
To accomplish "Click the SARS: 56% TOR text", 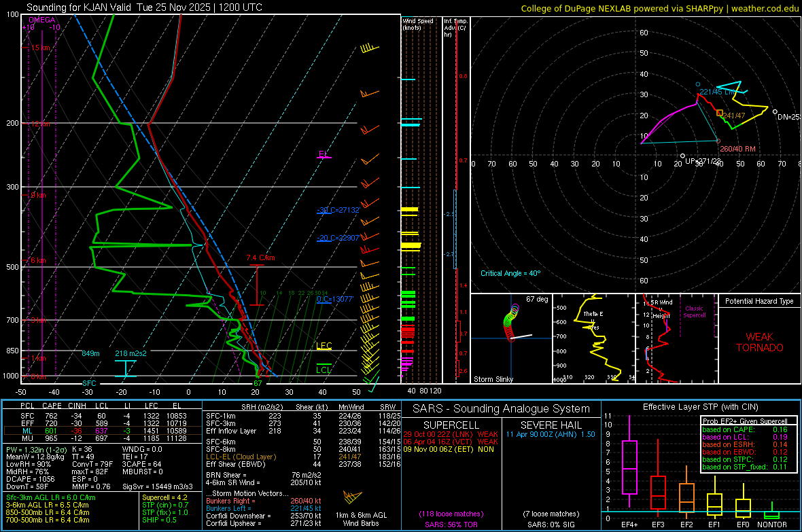I will point(451,525).
